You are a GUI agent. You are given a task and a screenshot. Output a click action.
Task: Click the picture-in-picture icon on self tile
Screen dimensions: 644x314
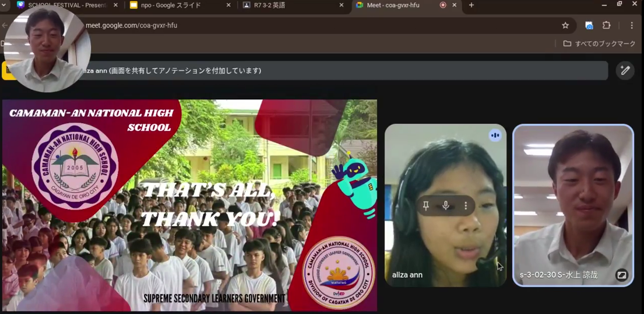click(622, 275)
